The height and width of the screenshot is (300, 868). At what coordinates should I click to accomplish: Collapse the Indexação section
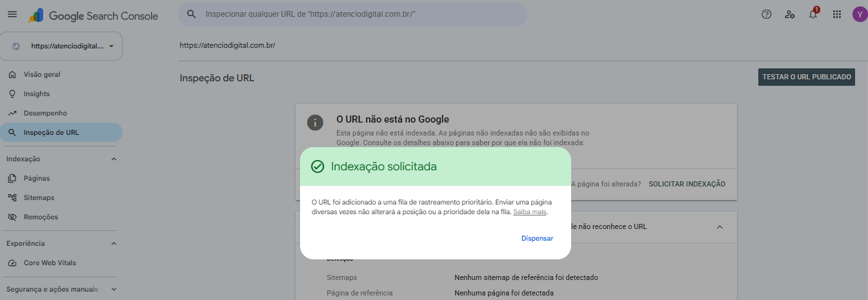[x=114, y=159]
